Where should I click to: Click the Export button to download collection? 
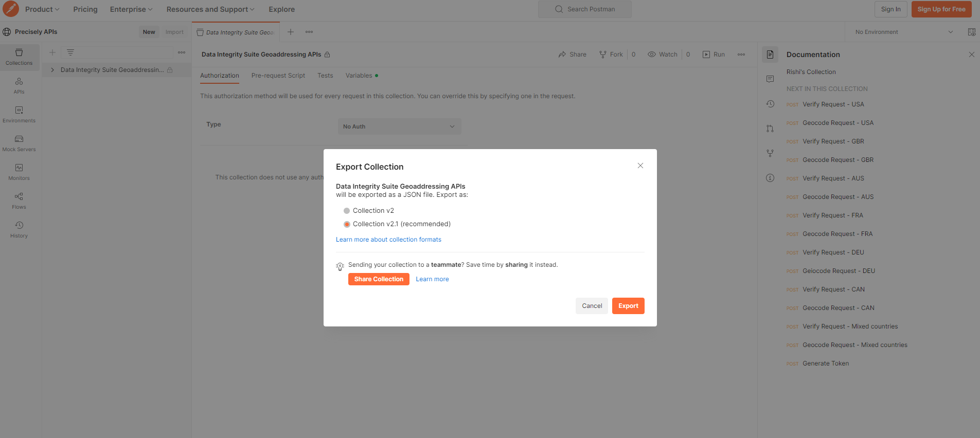(x=628, y=305)
